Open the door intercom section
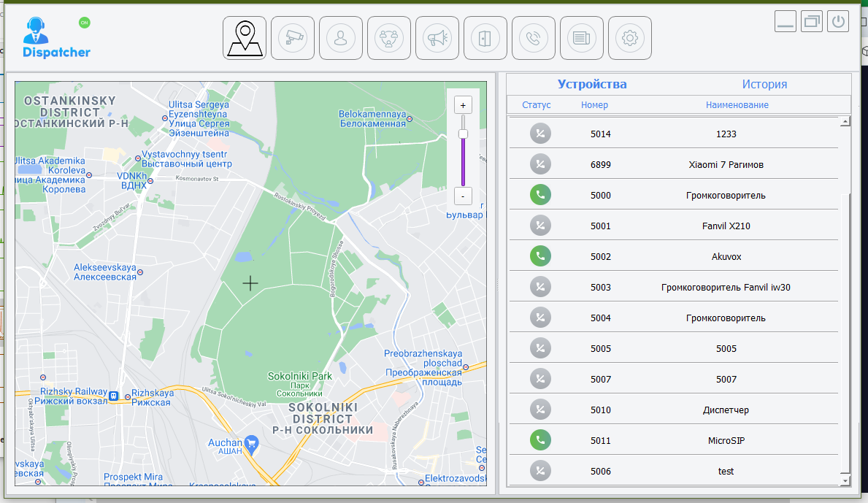Screen dimensions: 868x503 [485, 38]
